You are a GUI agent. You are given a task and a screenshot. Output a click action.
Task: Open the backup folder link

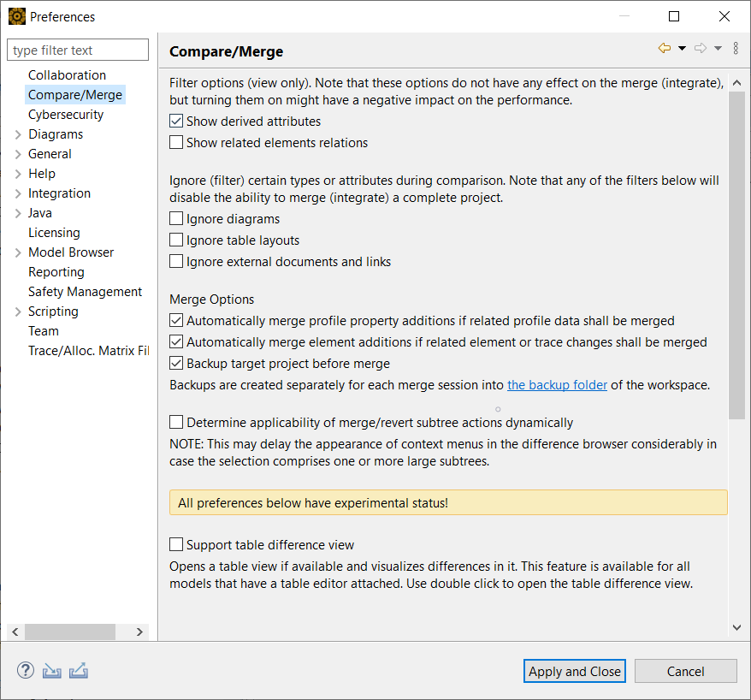(557, 385)
